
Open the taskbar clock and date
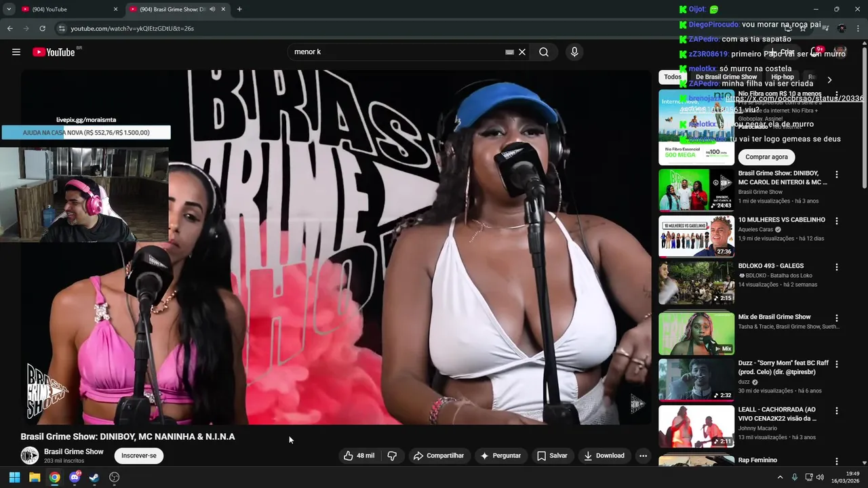point(845,477)
